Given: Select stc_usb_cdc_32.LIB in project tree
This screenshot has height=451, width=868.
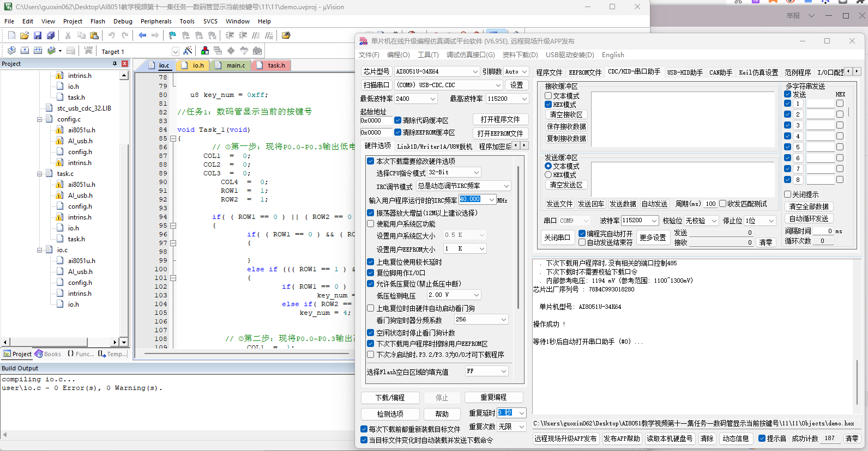Looking at the screenshot, I should pyautogui.click(x=84, y=108).
